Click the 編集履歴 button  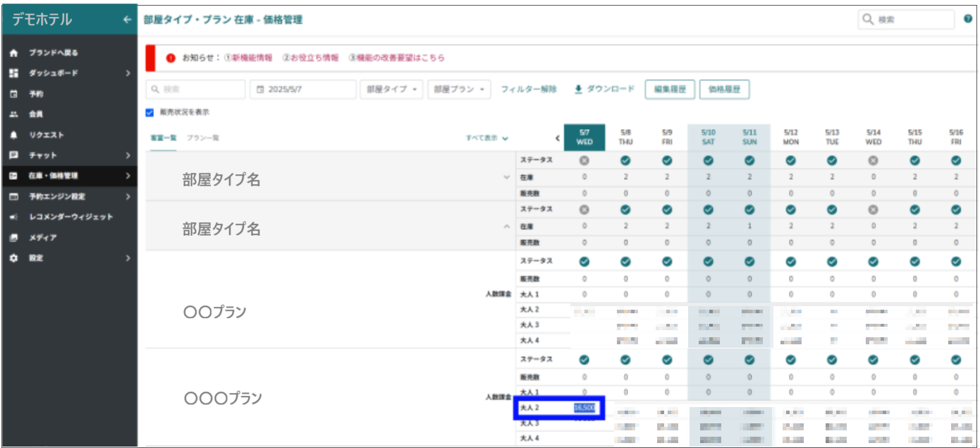tap(670, 90)
